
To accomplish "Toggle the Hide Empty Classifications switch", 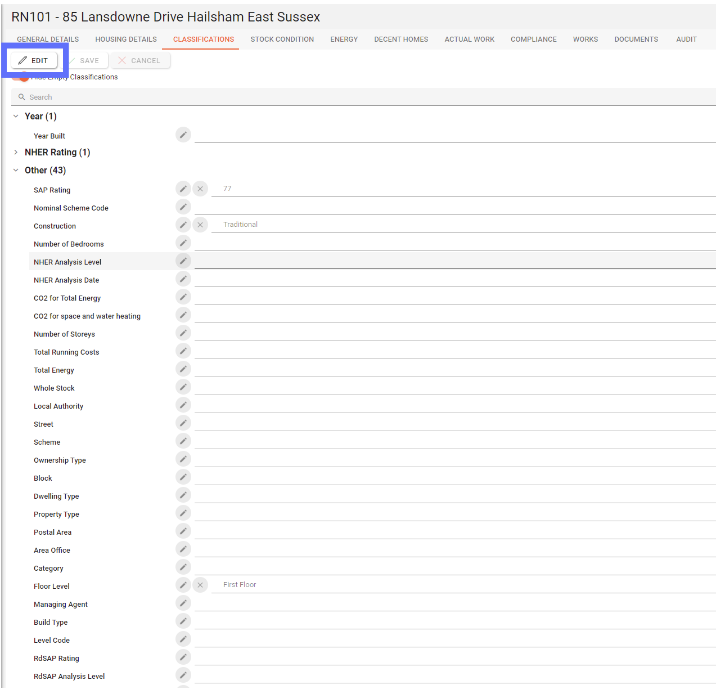I will (x=22, y=78).
